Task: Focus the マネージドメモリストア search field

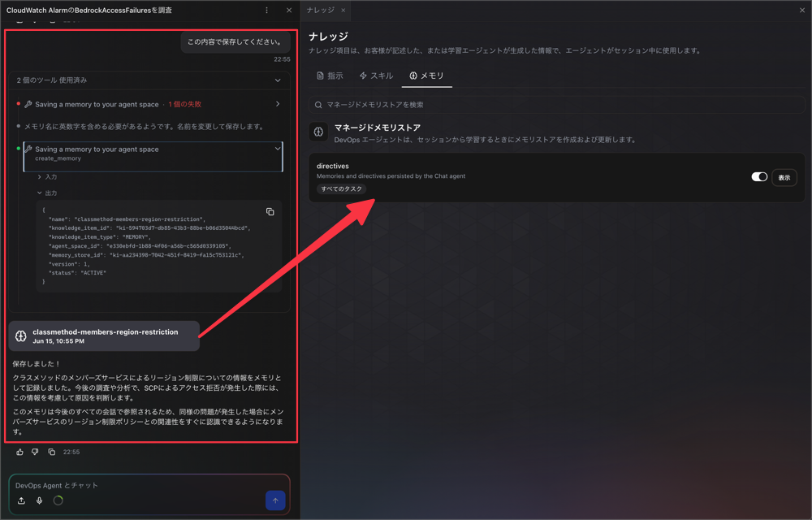Action: point(557,105)
